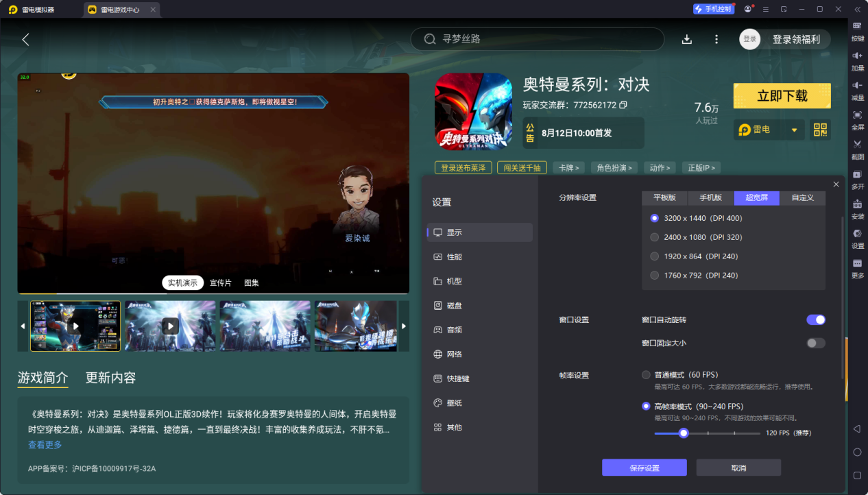Screen dimensions: 868x495
Task: Open 音频 settings section
Action: point(479,330)
